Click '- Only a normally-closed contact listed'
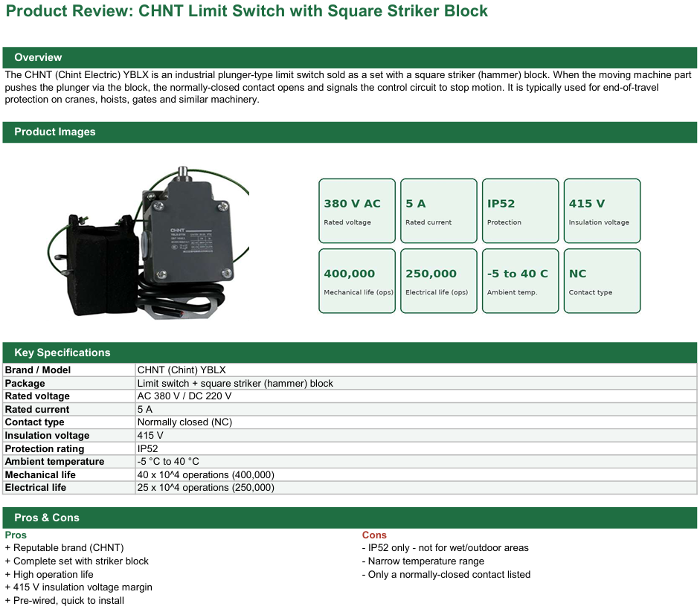This screenshot has height=612, width=700. [x=446, y=575]
